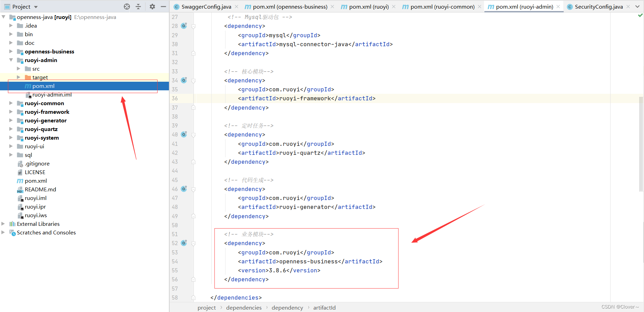Expand the ruoyi-framework module

[x=11, y=112]
